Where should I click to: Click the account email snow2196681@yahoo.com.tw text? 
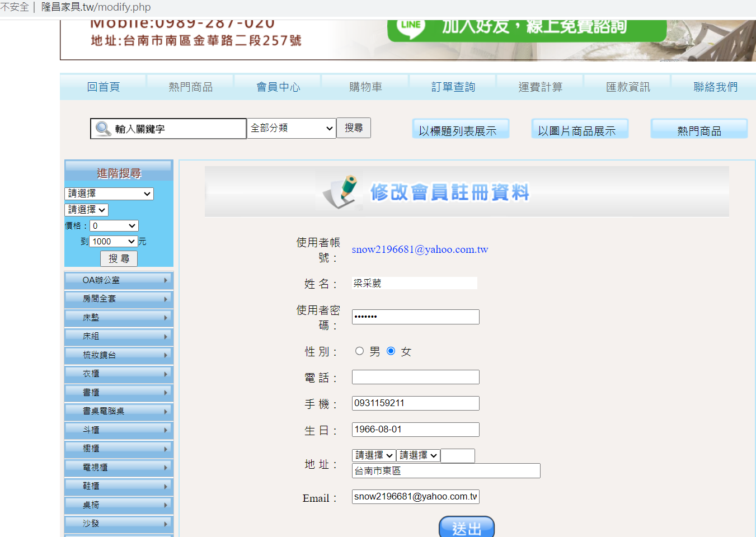point(420,249)
